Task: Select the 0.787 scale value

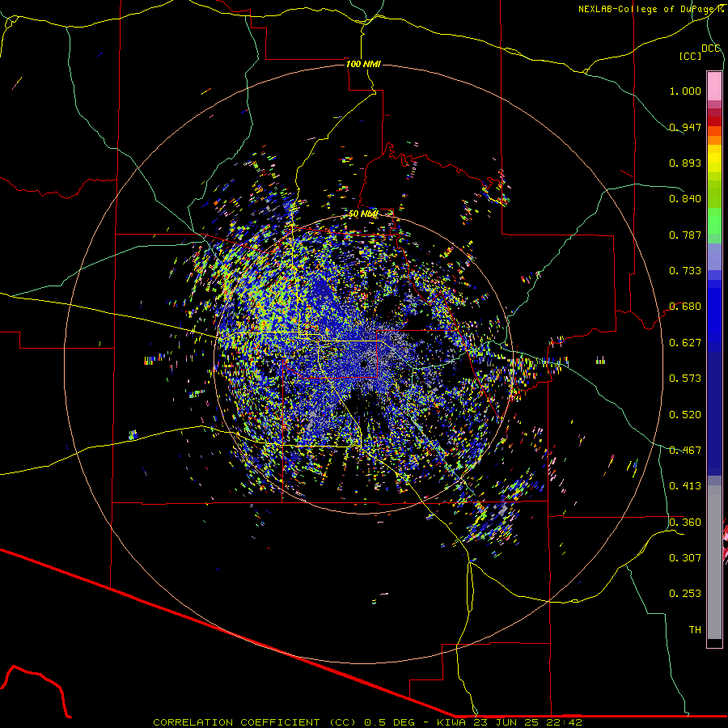Action: pyautogui.click(x=685, y=235)
